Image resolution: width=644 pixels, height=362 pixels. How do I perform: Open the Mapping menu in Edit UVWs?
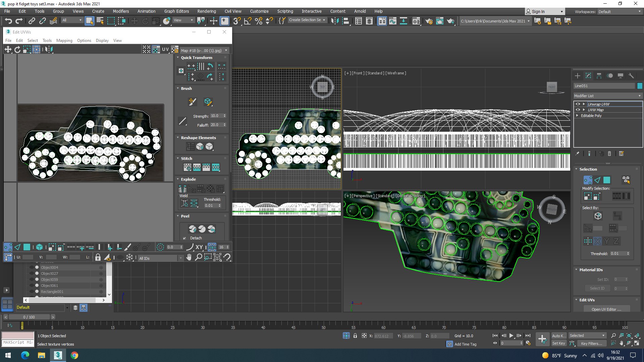point(64,41)
